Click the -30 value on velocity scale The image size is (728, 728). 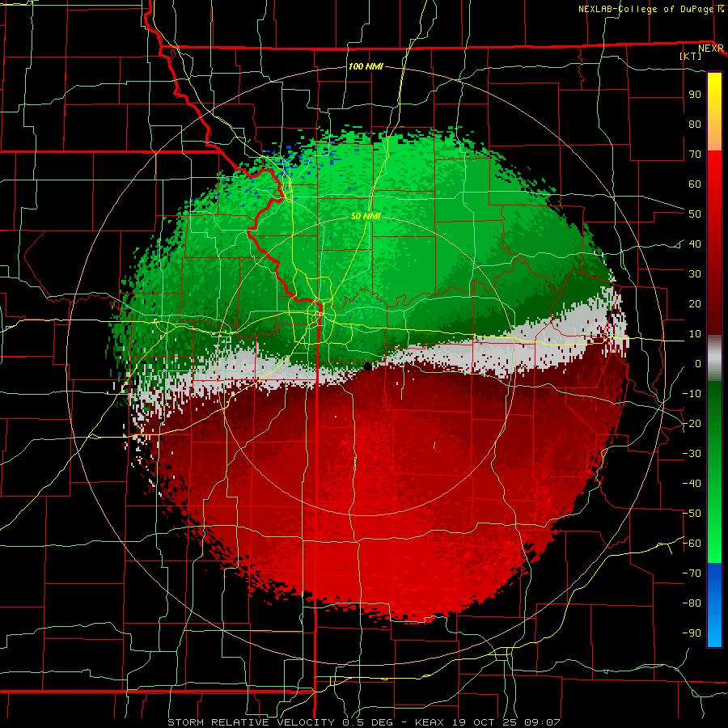click(692, 454)
